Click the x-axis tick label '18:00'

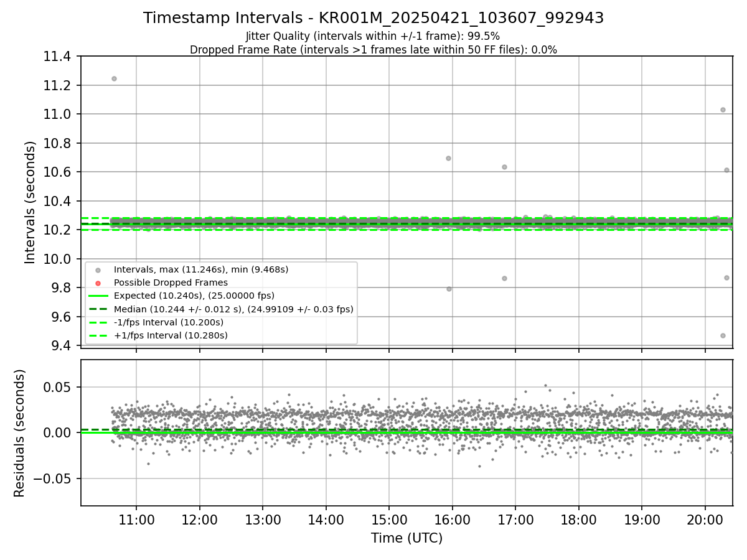[578, 519]
